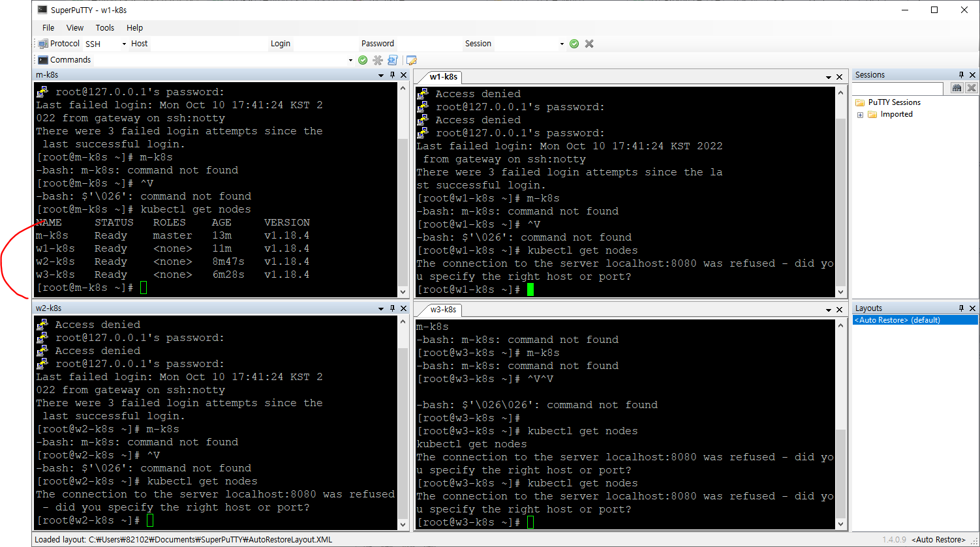Click PuTTY icon in m-k8s terminal first line
Image resolution: width=980 pixels, height=547 pixels.
click(42, 91)
